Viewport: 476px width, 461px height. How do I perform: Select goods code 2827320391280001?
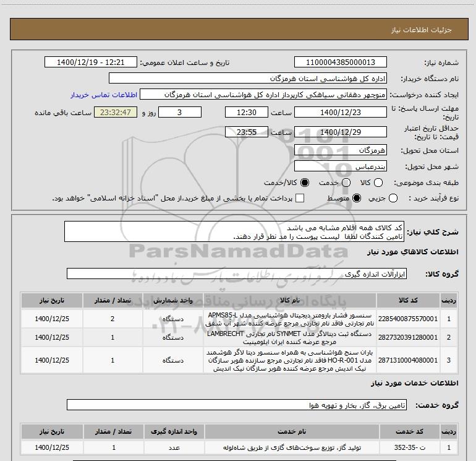408,337
